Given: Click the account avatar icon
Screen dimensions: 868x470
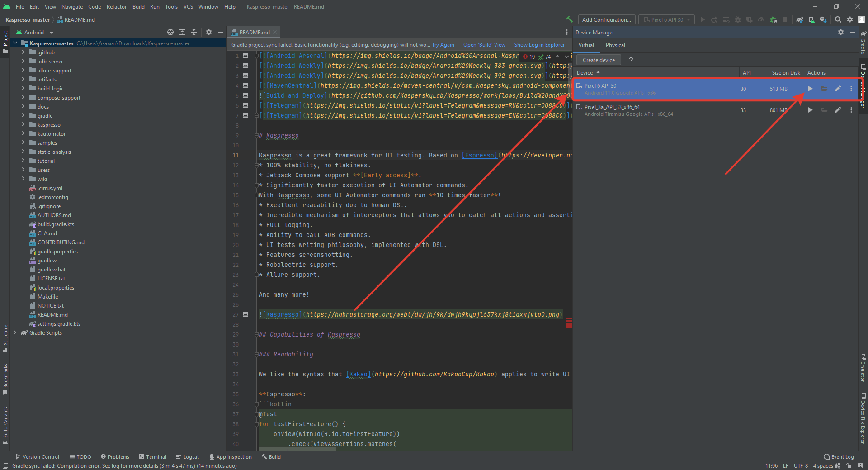Looking at the screenshot, I should pos(862,19).
